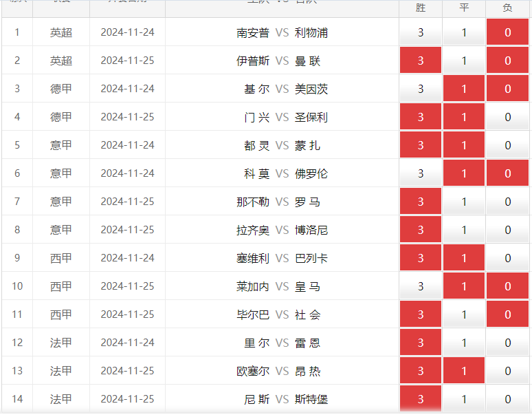Deselect loss (0) for 南安普 VS 利物浦
This screenshot has height=417, width=532.
[507, 32]
